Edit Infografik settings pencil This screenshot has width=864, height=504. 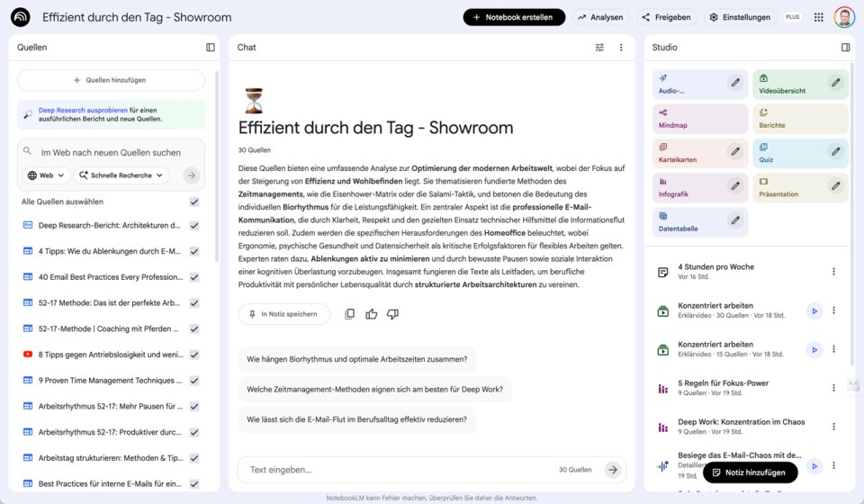pos(735,186)
